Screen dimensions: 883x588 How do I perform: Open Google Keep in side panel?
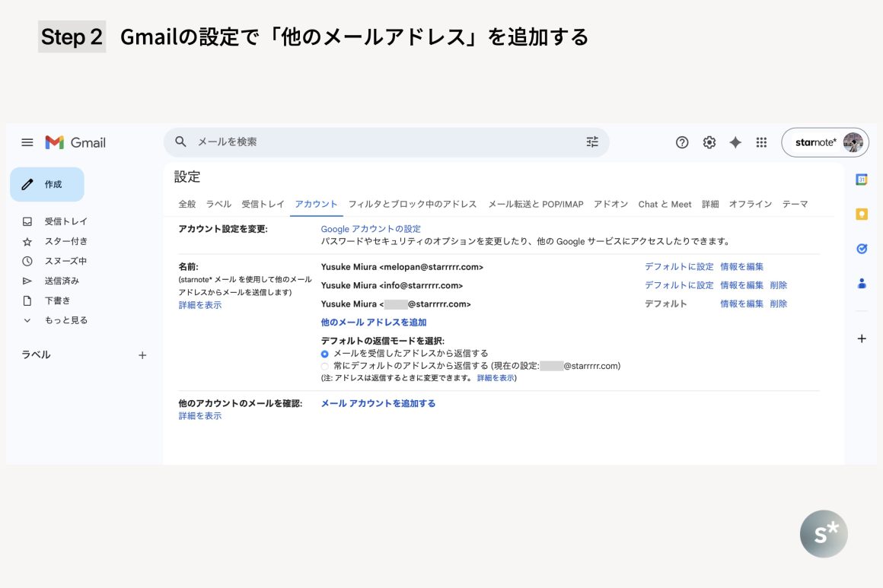click(x=862, y=215)
